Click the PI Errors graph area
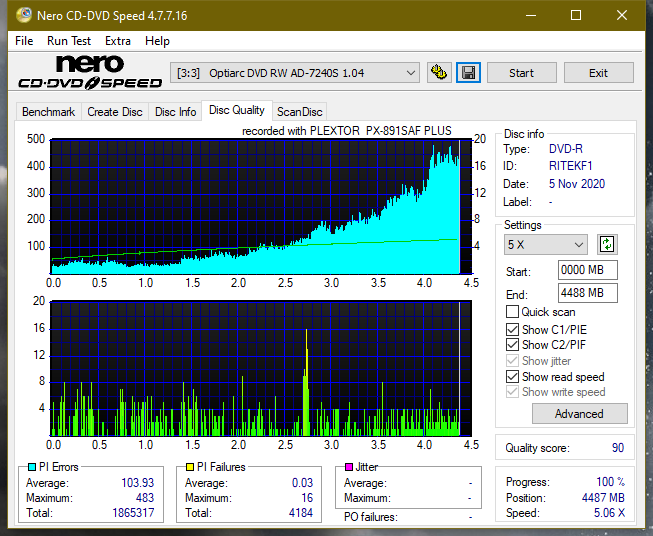The width and height of the screenshot is (653, 536). tap(261, 207)
